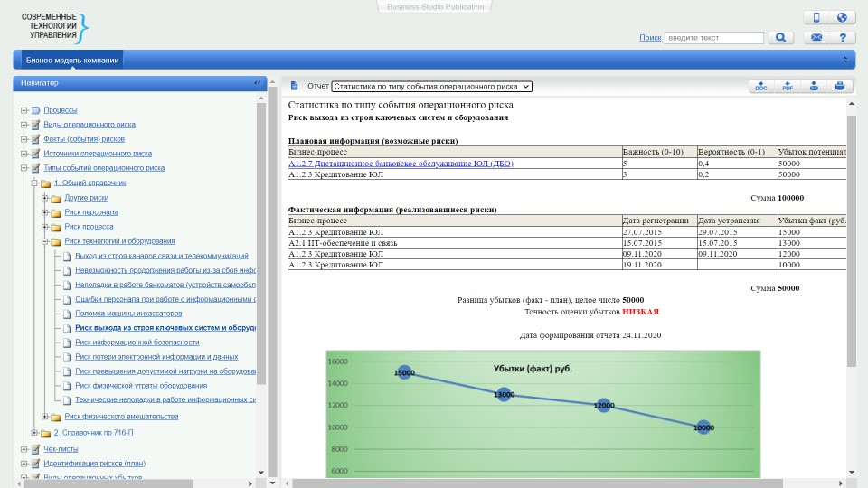Viewport: 868px width, 488px height.
Task: Click the search text input field
Action: pyautogui.click(x=713, y=38)
